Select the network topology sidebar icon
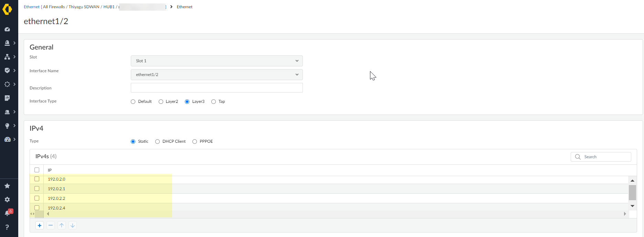644x237 pixels. click(7, 56)
